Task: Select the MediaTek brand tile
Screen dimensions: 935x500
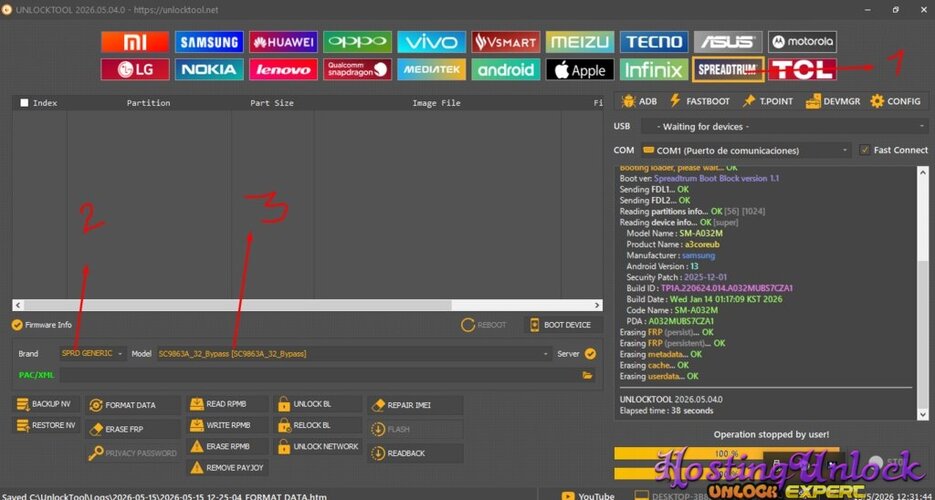Action: pos(431,69)
